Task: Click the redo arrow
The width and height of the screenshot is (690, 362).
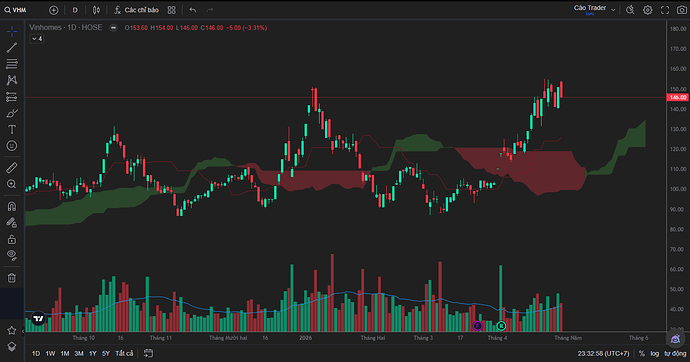Action: (210, 10)
